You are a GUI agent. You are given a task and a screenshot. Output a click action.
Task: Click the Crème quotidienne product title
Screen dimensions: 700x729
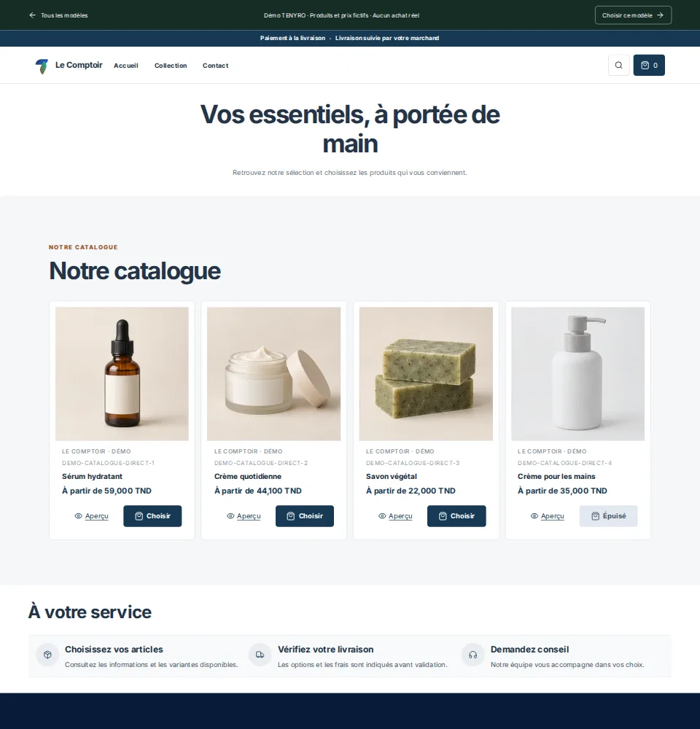248,477
